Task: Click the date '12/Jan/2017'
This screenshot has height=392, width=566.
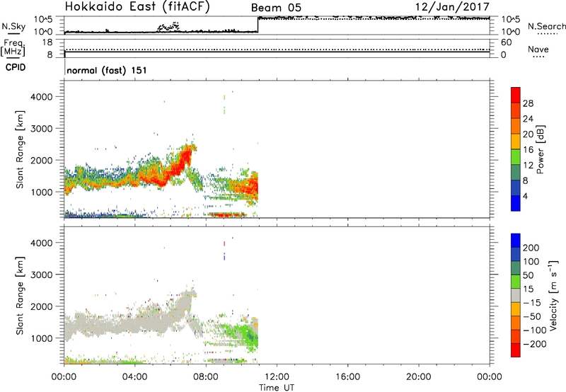Action: click(x=452, y=7)
